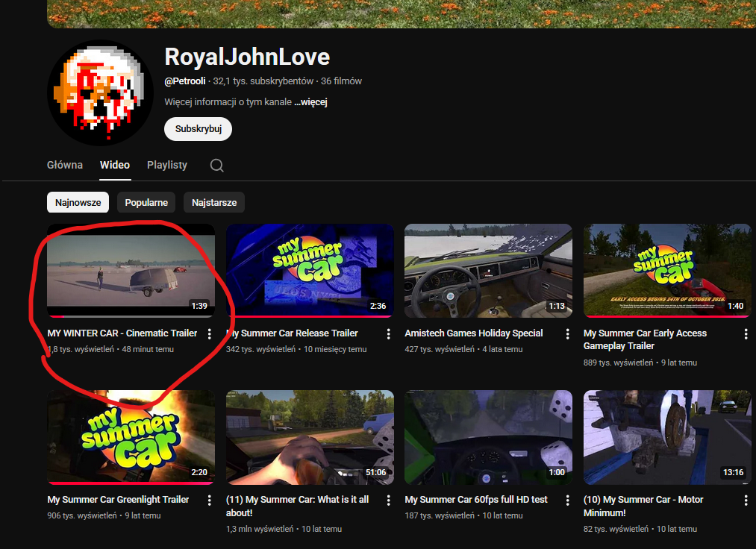Select the Najstarsze sort filter
Viewport: 756px width, 549px height.
click(214, 202)
